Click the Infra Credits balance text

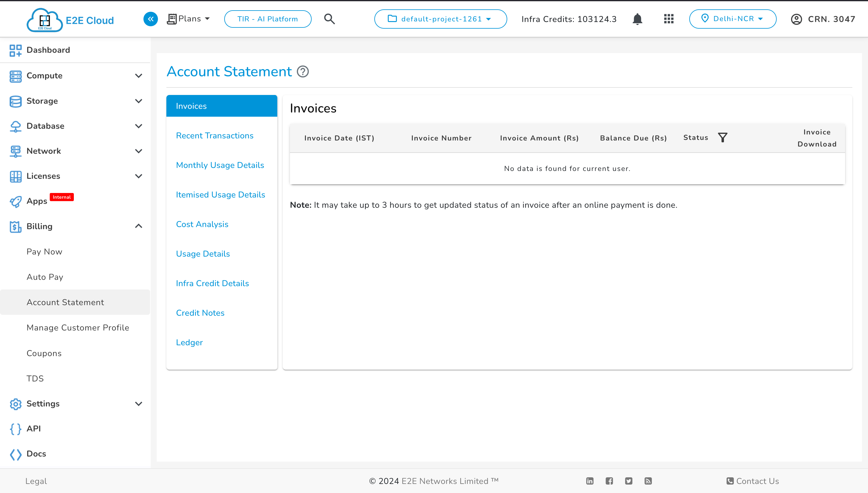click(569, 19)
